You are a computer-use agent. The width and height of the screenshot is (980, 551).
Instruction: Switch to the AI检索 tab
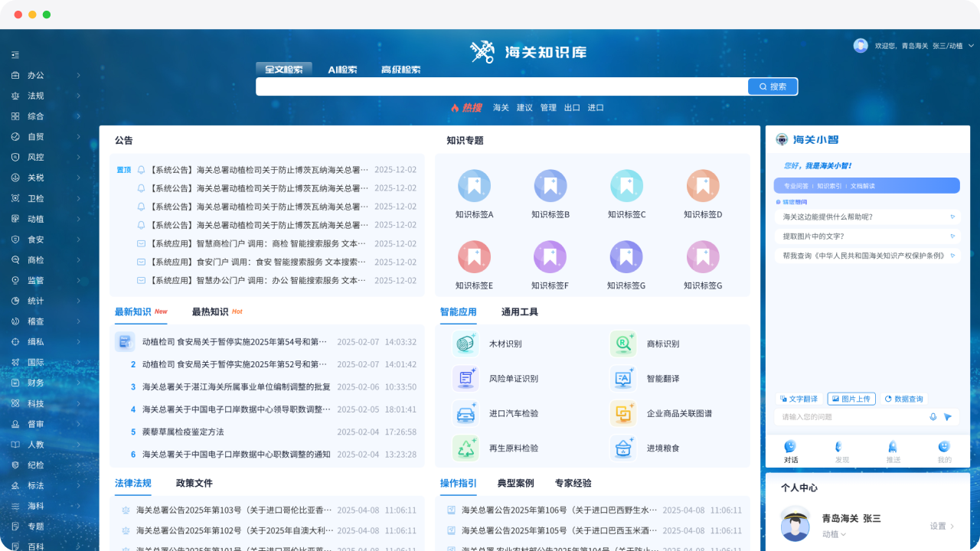click(x=342, y=70)
